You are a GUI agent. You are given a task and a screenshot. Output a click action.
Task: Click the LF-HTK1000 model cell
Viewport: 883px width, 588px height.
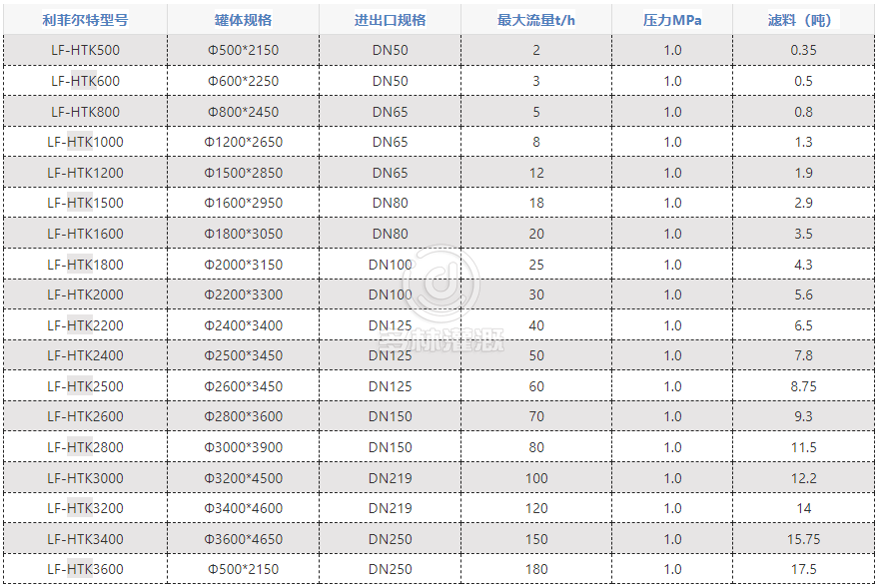85,142
